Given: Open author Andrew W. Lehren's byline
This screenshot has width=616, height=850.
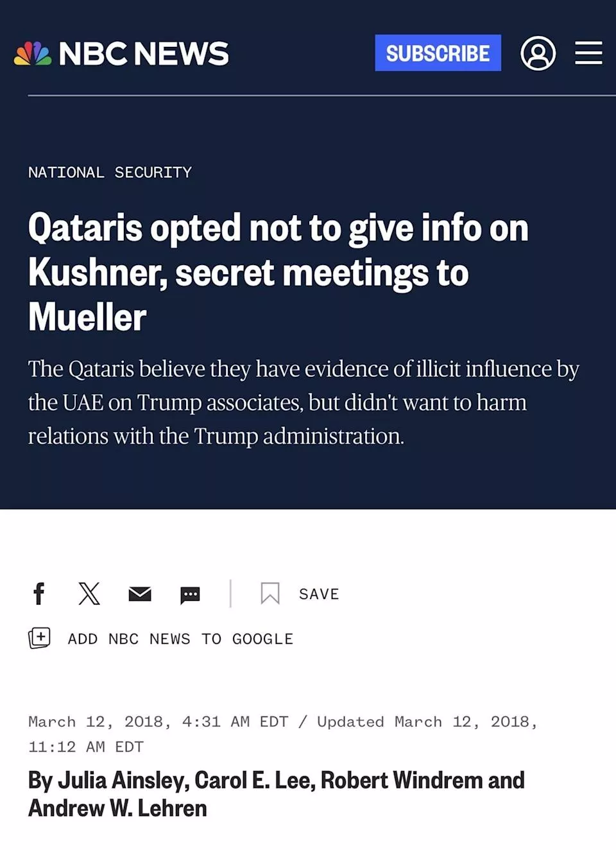Looking at the screenshot, I should (117, 808).
